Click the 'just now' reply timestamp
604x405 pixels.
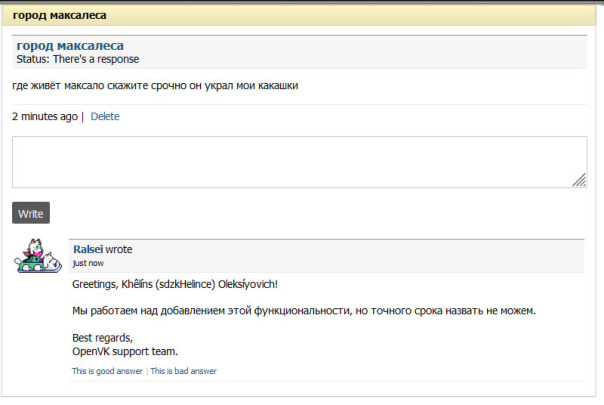tap(88, 263)
